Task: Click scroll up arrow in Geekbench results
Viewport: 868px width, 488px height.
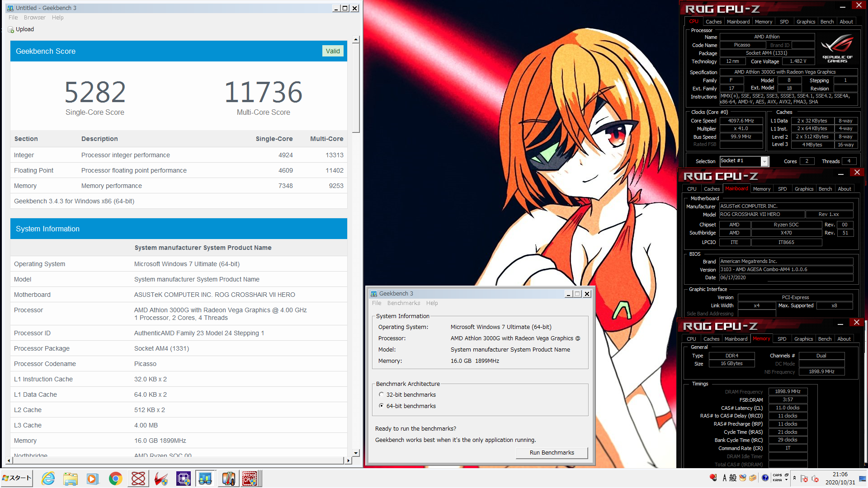Action: click(x=356, y=40)
